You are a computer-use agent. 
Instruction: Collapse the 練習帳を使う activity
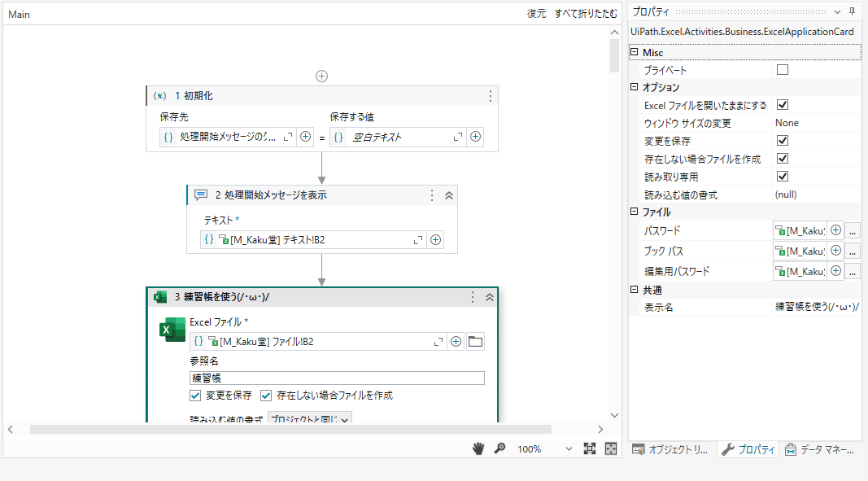pyautogui.click(x=490, y=297)
